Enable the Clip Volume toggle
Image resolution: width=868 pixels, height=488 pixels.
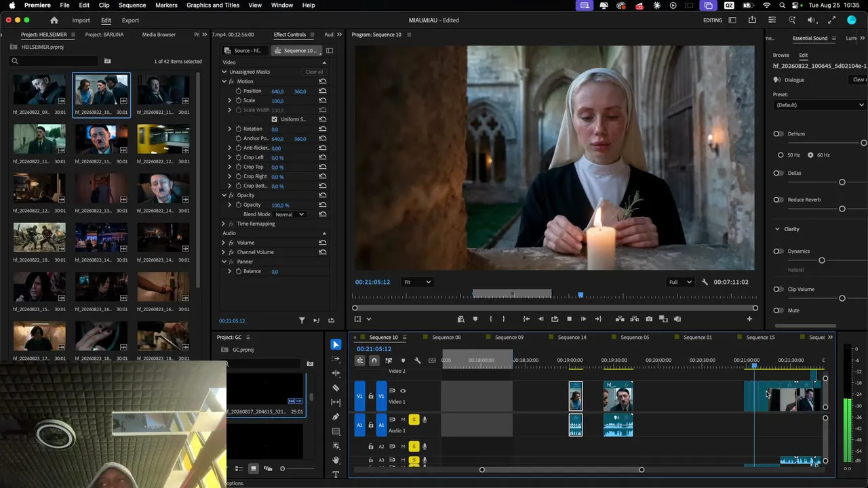[778, 289]
